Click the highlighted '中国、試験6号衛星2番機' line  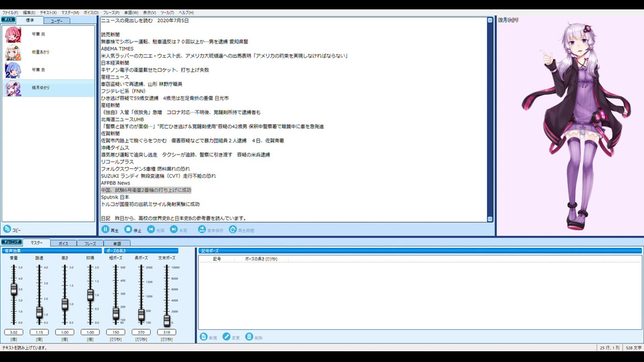(x=146, y=190)
